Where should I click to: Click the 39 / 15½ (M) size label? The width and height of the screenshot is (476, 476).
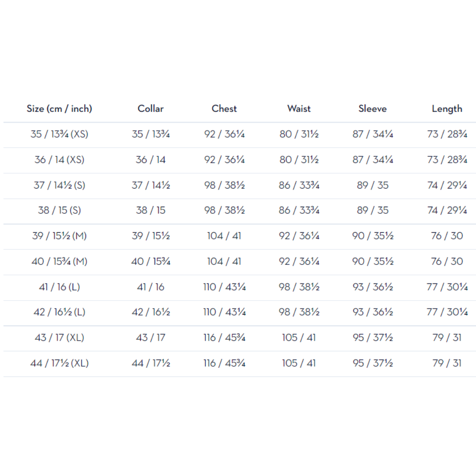pyautogui.click(x=59, y=236)
